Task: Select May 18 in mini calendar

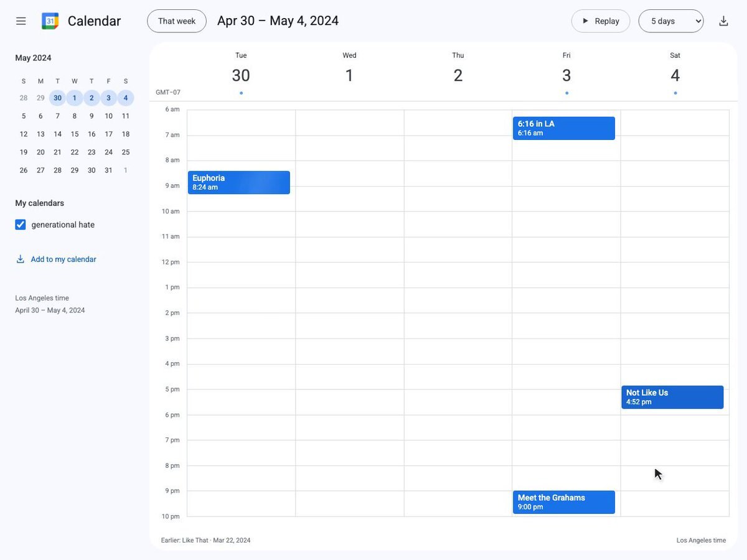Action: coord(126,134)
